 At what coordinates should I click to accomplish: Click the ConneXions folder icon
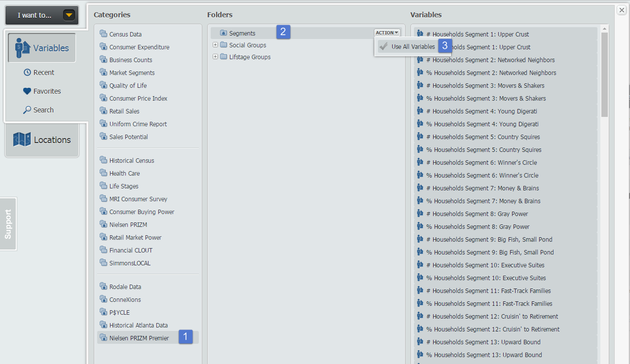tap(103, 299)
